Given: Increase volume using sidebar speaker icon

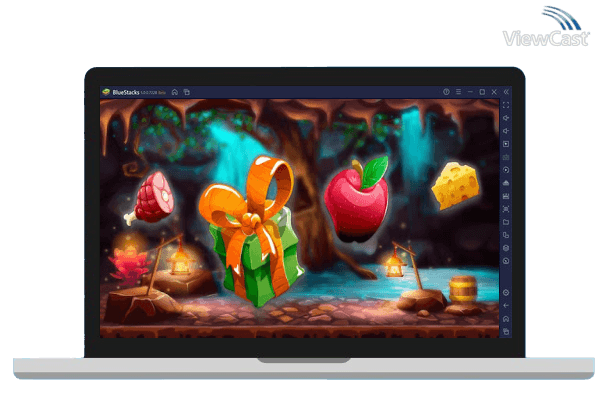Looking at the screenshot, I should click(506, 118).
